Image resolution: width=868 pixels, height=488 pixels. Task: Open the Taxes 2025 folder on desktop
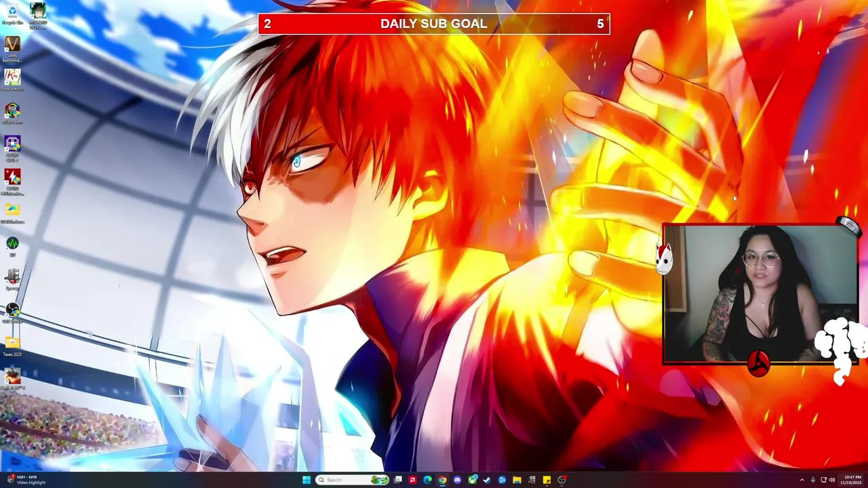click(12, 346)
